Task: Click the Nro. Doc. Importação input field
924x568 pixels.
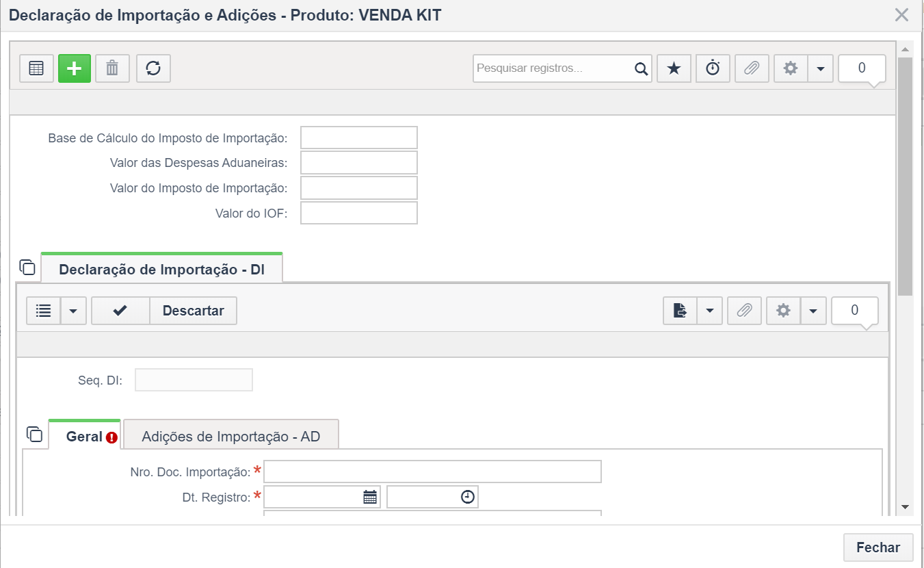Action: 432,472
